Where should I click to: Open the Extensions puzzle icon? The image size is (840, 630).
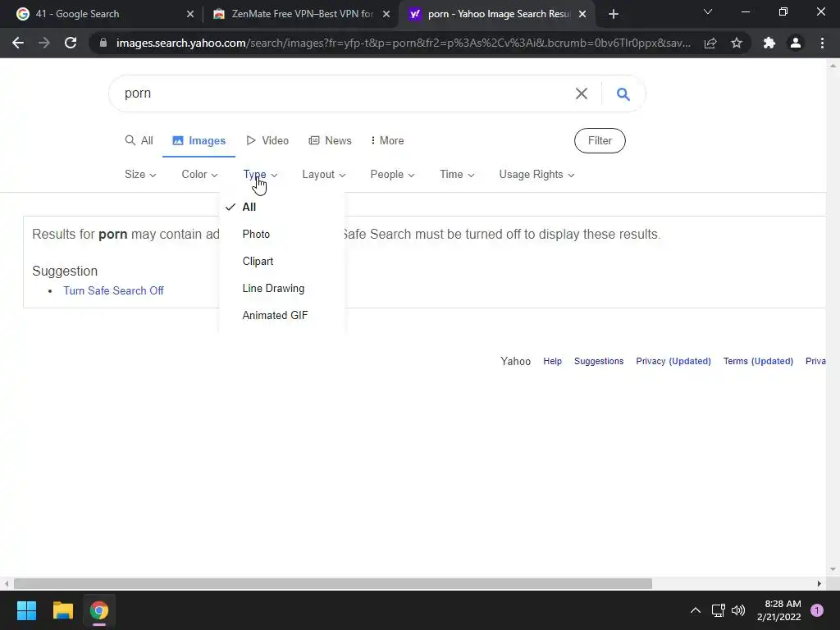(769, 43)
